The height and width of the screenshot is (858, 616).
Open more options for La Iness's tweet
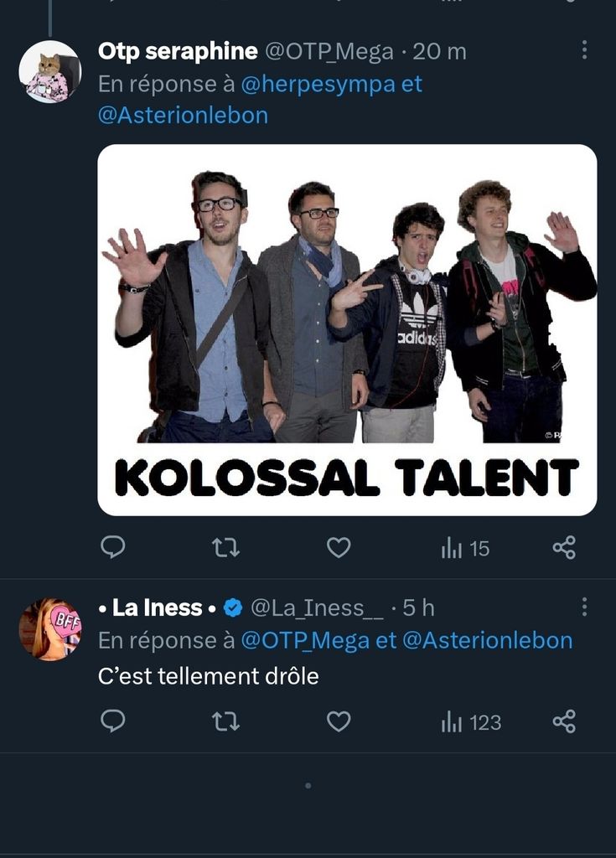[584, 607]
